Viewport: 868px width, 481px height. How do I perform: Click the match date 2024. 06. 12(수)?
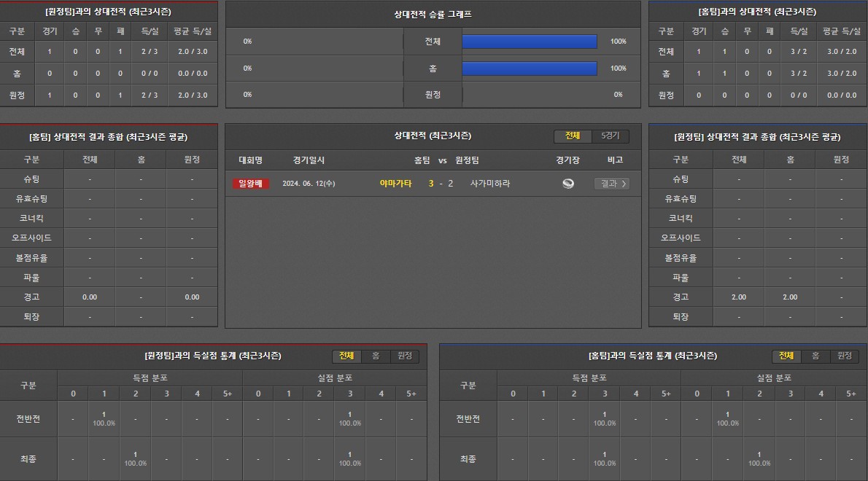pyautogui.click(x=309, y=184)
